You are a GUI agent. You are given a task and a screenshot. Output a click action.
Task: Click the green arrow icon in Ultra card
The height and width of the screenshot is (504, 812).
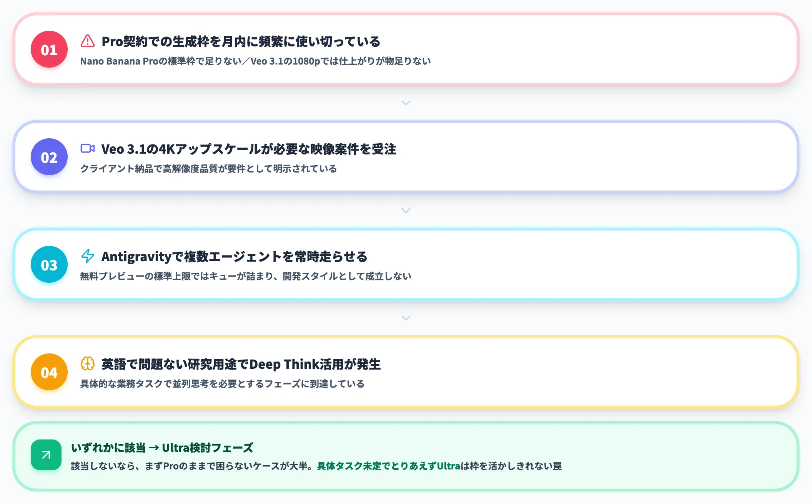(46, 455)
